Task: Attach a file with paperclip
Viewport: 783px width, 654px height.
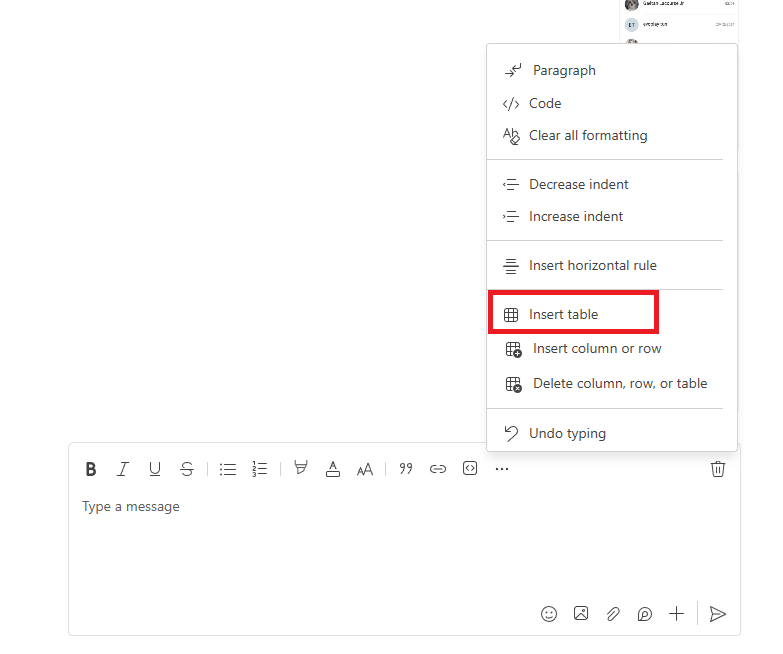Action: [x=613, y=614]
